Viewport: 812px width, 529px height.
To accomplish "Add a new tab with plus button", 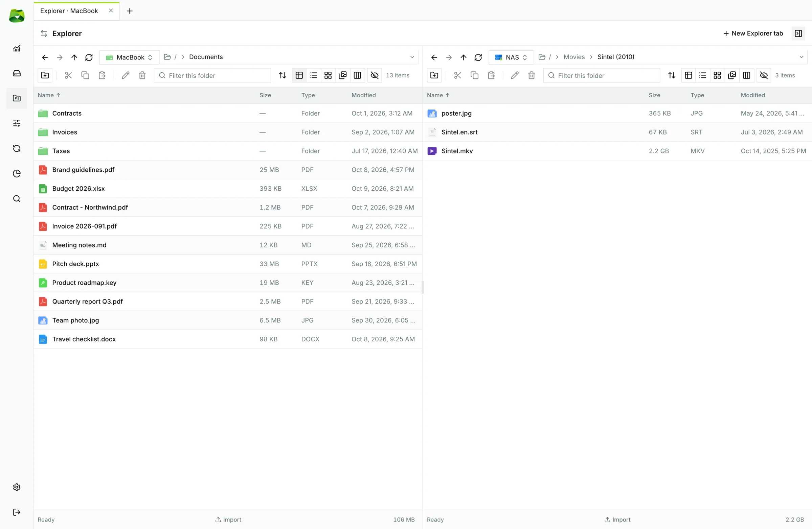I will 130,11.
